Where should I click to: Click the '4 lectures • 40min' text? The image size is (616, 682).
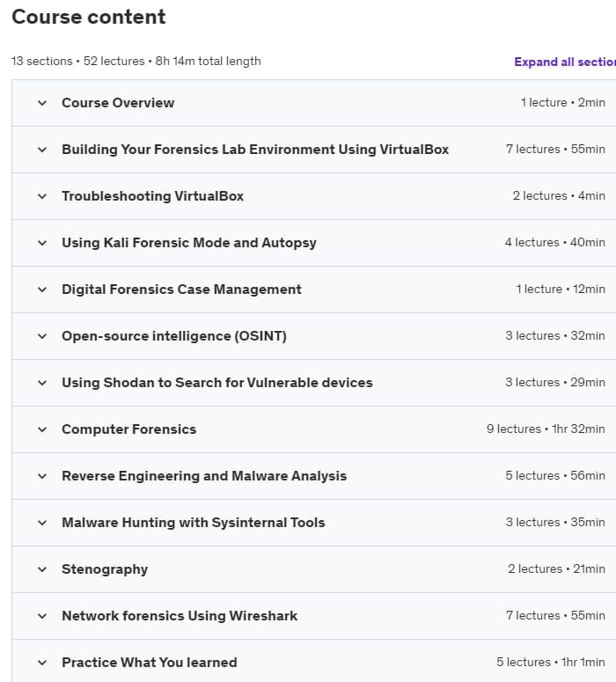click(x=554, y=242)
